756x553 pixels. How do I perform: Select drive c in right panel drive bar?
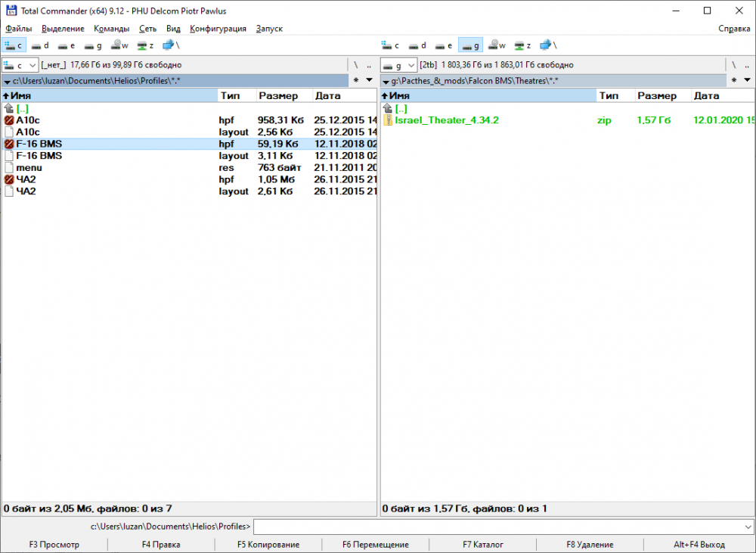390,45
